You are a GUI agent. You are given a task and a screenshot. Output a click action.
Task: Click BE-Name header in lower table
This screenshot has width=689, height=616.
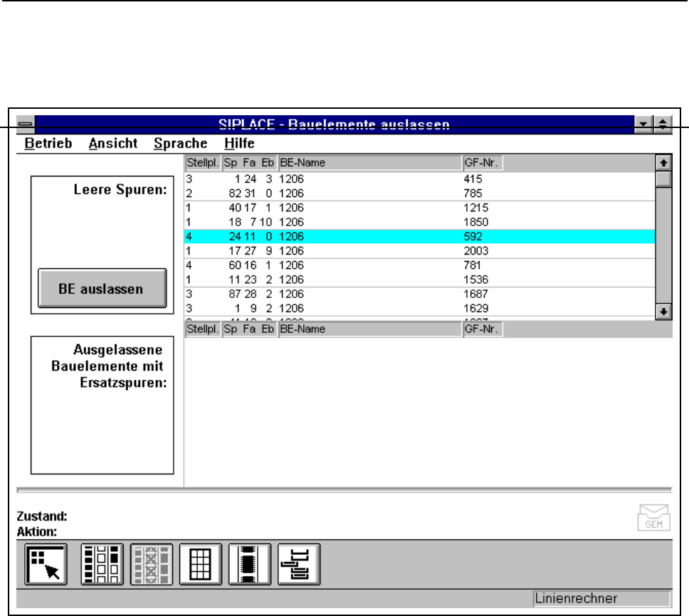point(370,329)
